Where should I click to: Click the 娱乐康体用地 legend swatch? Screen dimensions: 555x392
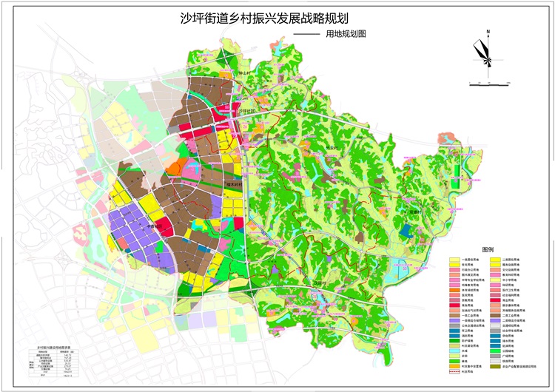[495, 305]
